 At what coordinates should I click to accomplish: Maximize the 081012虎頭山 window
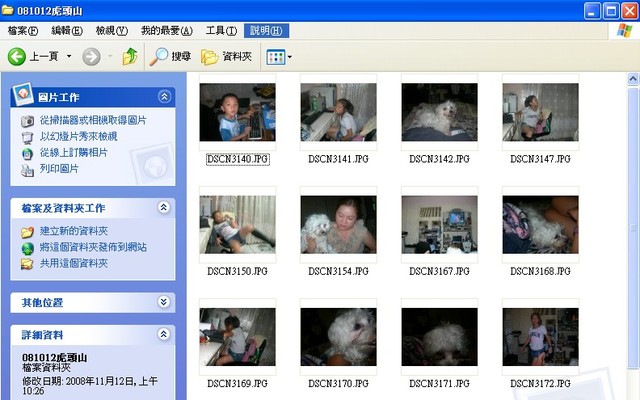point(611,11)
